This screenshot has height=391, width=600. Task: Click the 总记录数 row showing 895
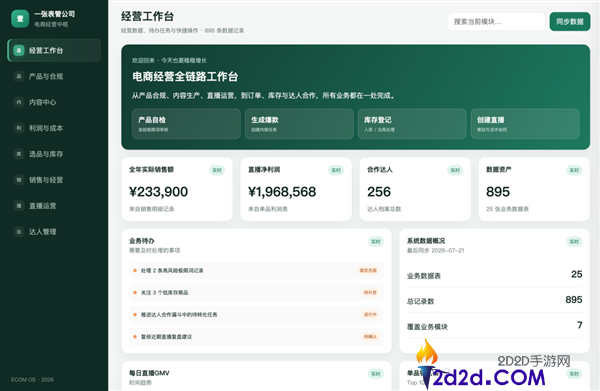[x=494, y=300]
